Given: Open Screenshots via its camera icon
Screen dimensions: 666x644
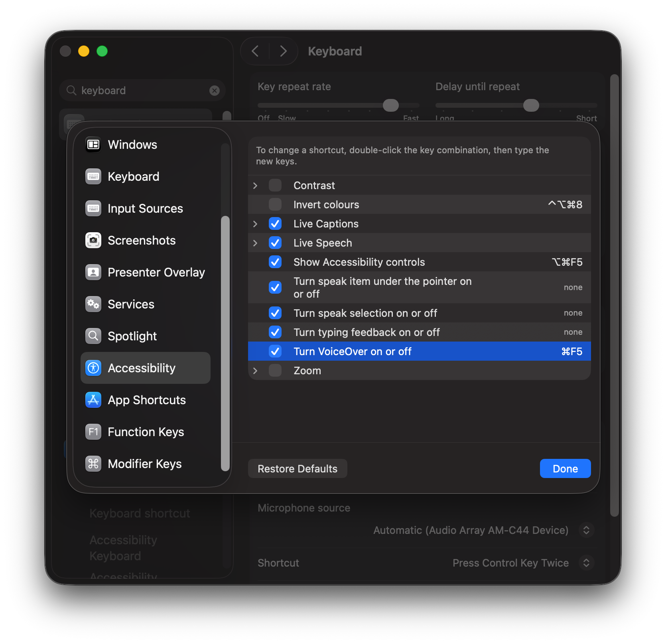Looking at the screenshot, I should coord(93,240).
